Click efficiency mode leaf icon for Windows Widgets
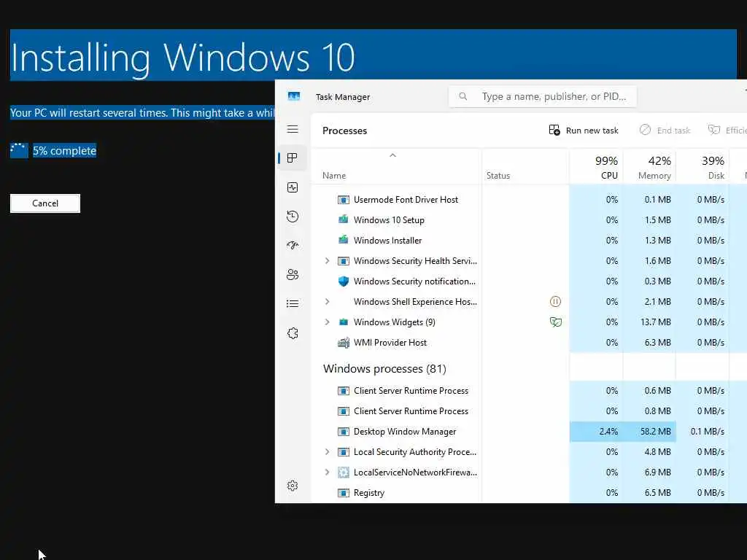Screen dimensions: 747x560 point(555,322)
